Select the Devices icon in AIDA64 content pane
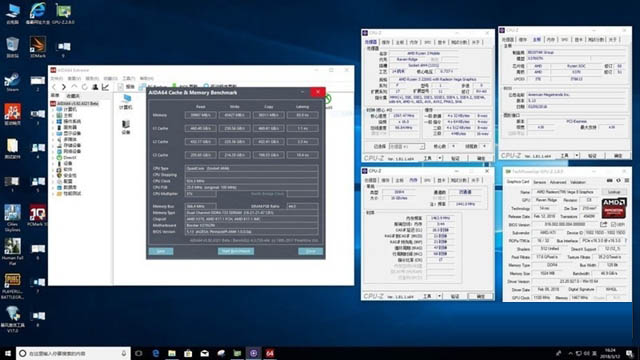The height and width of the screenshot is (360, 640). tap(126, 127)
